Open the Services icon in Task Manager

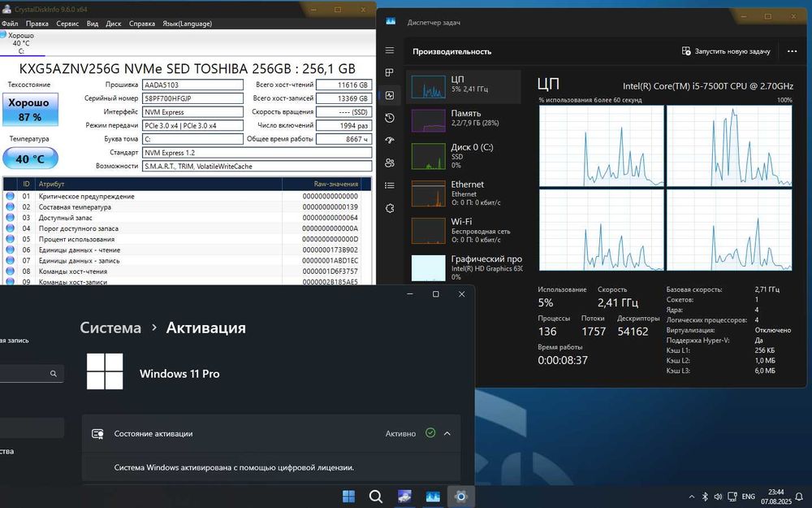[x=390, y=208]
